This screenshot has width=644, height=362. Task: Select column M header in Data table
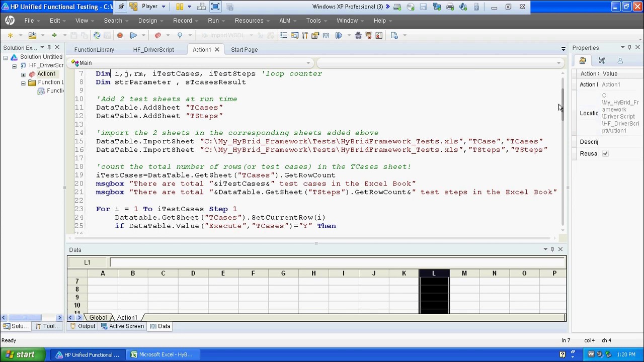tap(464, 273)
